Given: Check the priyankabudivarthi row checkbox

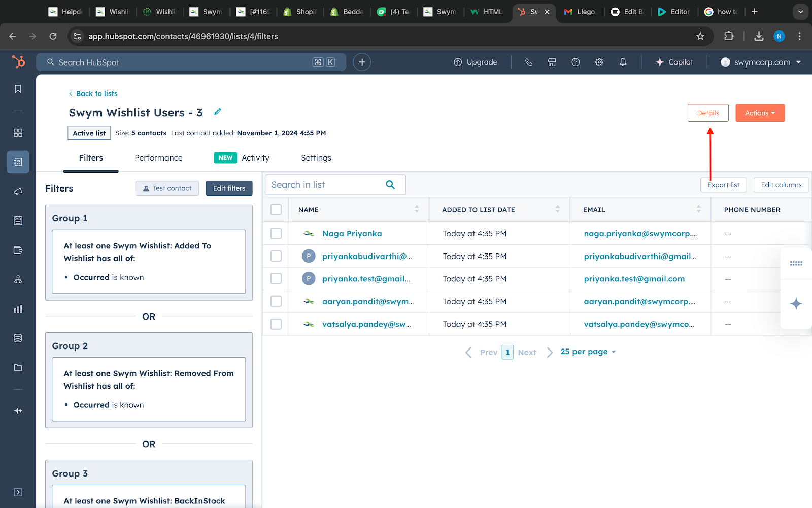Looking at the screenshot, I should tap(276, 256).
